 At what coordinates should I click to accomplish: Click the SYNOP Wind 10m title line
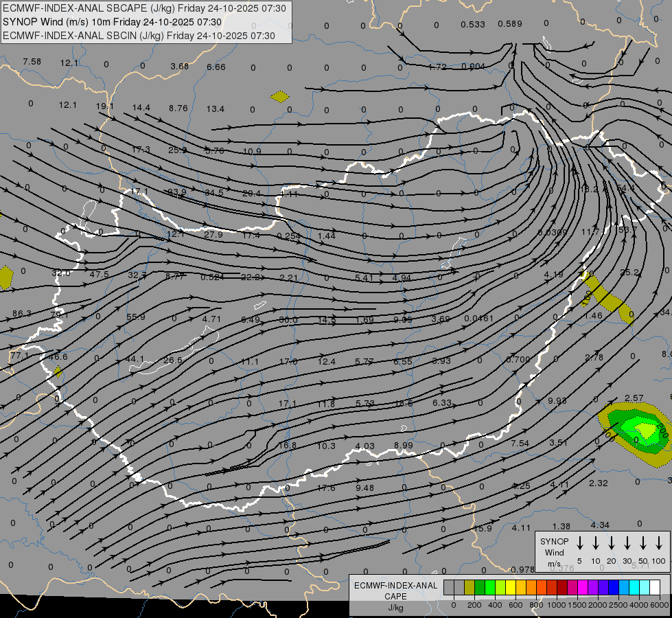[x=113, y=22]
